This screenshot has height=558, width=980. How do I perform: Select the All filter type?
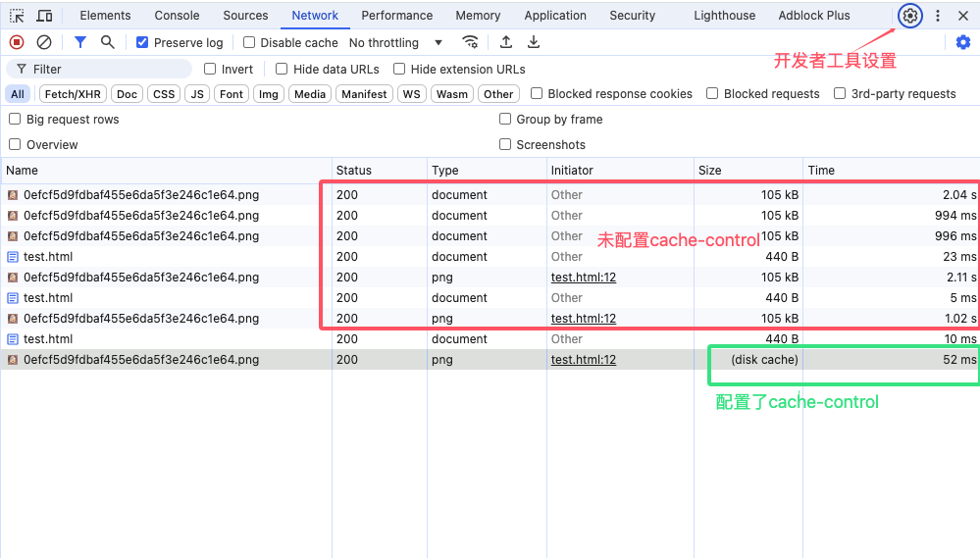[x=18, y=94]
